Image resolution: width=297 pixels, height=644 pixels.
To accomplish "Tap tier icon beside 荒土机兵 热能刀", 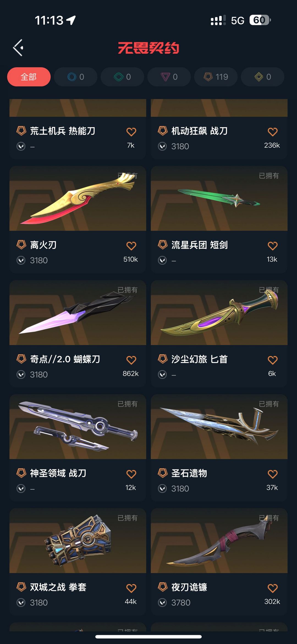I will coord(21,131).
